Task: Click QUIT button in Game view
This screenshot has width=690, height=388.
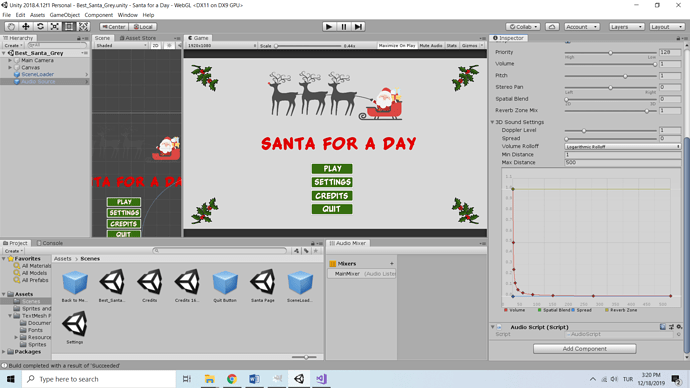Action: coord(332,209)
